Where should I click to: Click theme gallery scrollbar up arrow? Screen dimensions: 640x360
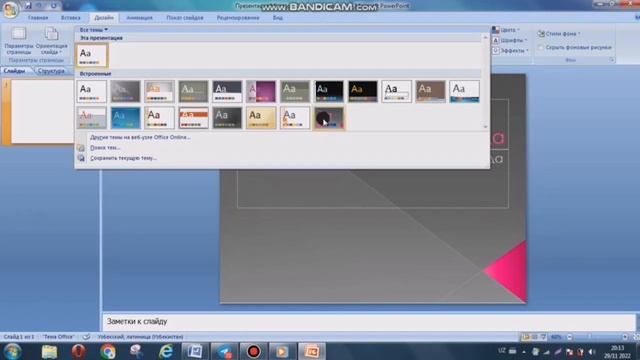click(x=485, y=38)
